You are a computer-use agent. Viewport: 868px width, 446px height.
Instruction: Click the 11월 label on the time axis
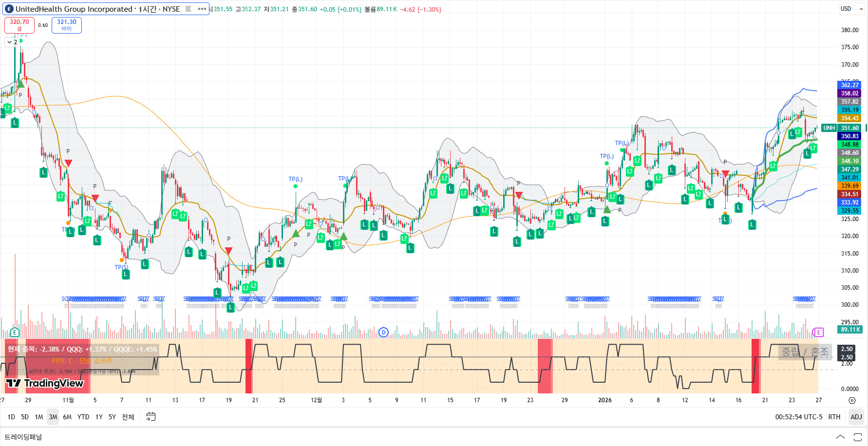68,400
